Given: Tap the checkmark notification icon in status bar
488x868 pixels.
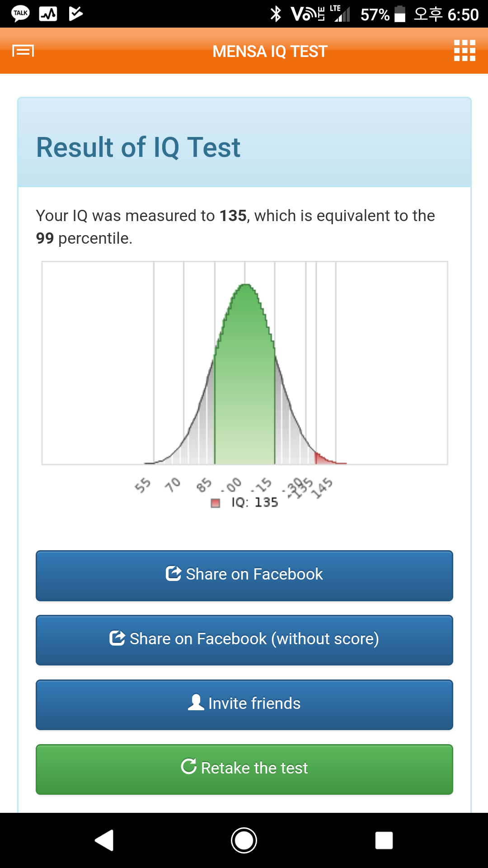Looking at the screenshot, I should coord(76,14).
